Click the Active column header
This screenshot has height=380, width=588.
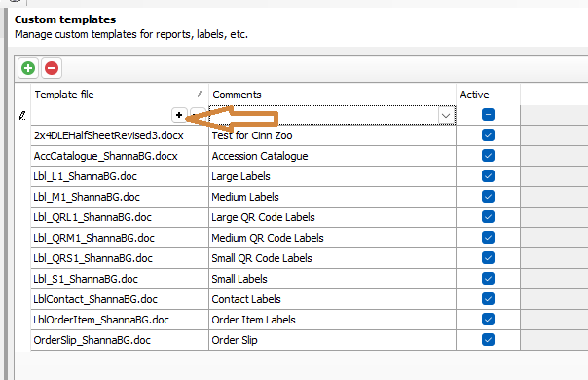pos(488,95)
